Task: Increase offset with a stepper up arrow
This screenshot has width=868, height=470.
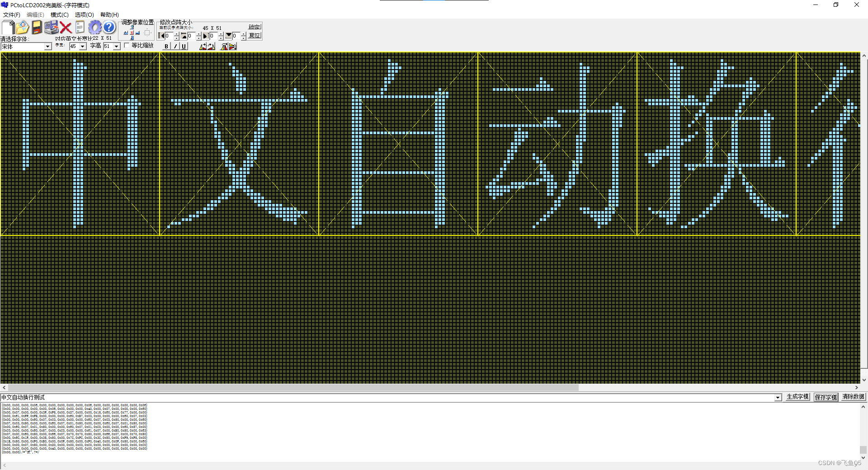Action: [176, 33]
